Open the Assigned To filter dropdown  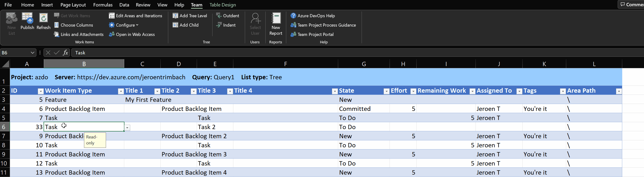click(x=519, y=91)
